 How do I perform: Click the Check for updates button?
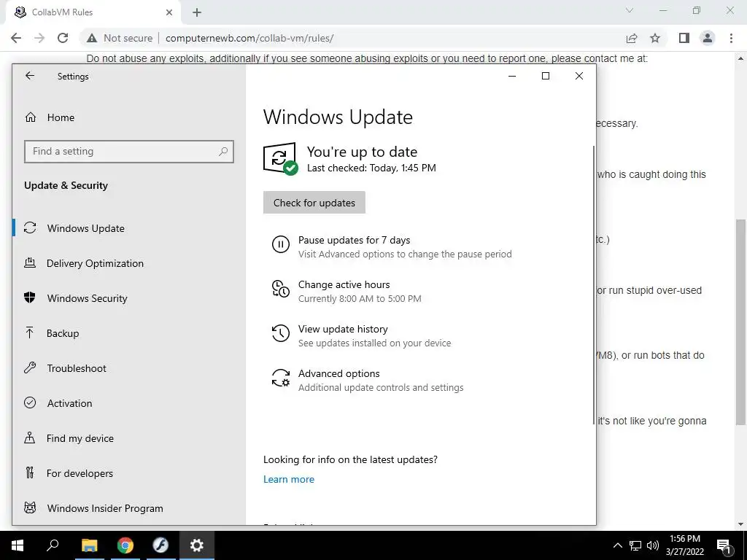(x=314, y=203)
